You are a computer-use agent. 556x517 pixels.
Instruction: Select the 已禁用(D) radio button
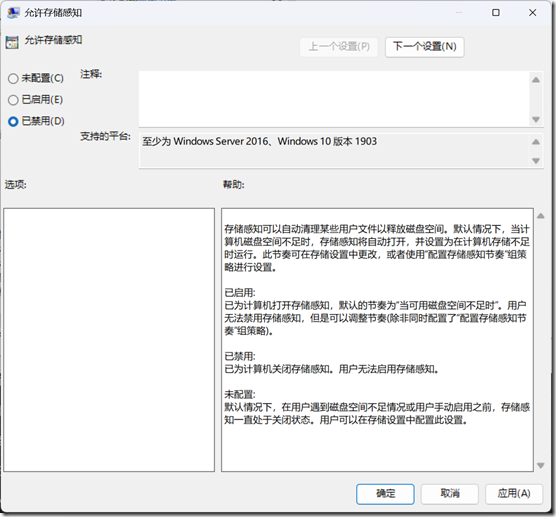point(13,122)
